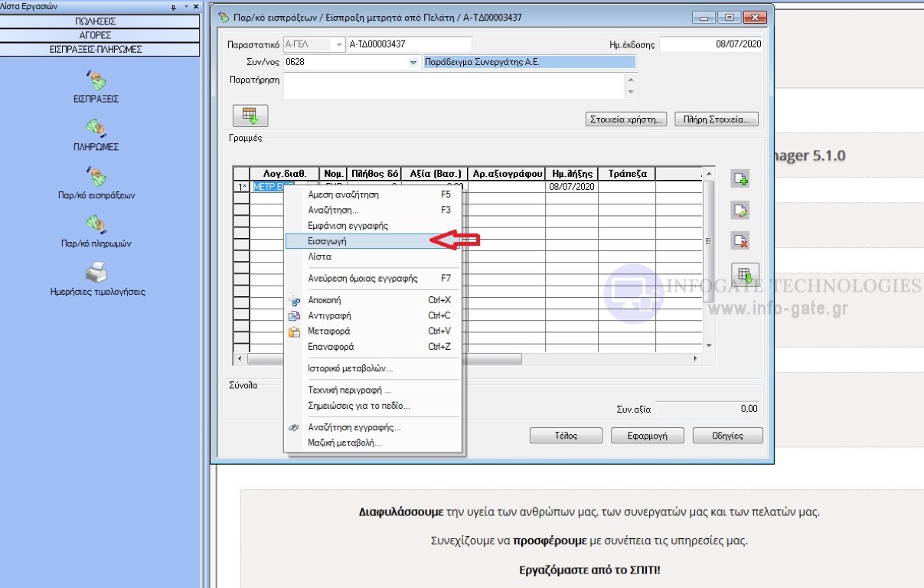Select Ιστορικό μεταβολών menu entry
This screenshot has height=588, width=924.
350,368
